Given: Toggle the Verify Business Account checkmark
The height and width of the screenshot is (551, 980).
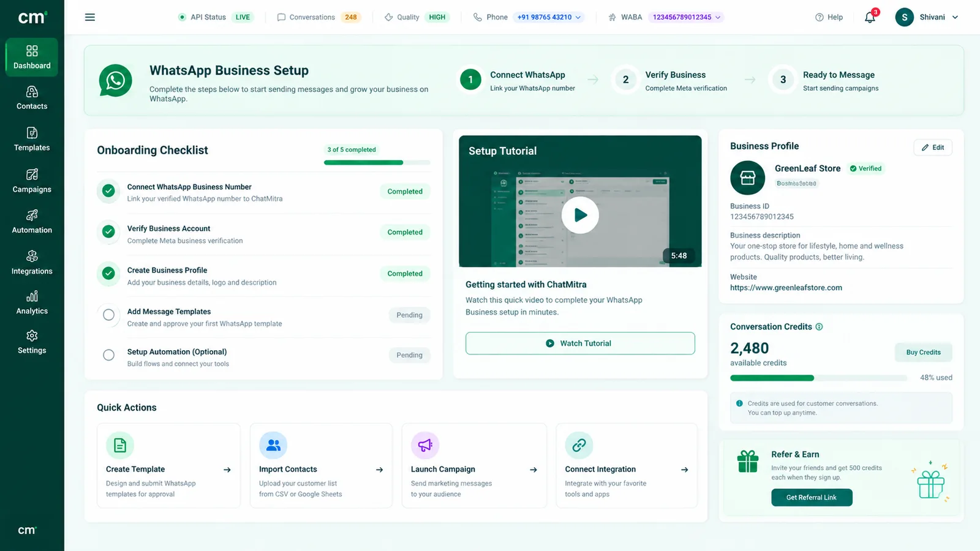Looking at the screenshot, I should (108, 231).
